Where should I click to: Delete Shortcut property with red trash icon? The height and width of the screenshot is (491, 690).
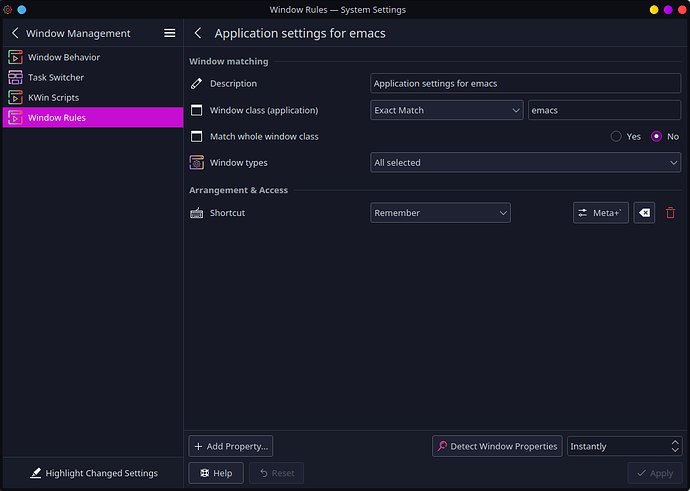[670, 213]
